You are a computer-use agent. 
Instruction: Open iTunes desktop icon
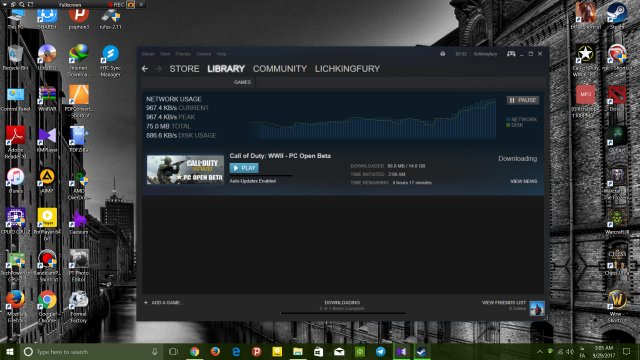tap(16, 180)
